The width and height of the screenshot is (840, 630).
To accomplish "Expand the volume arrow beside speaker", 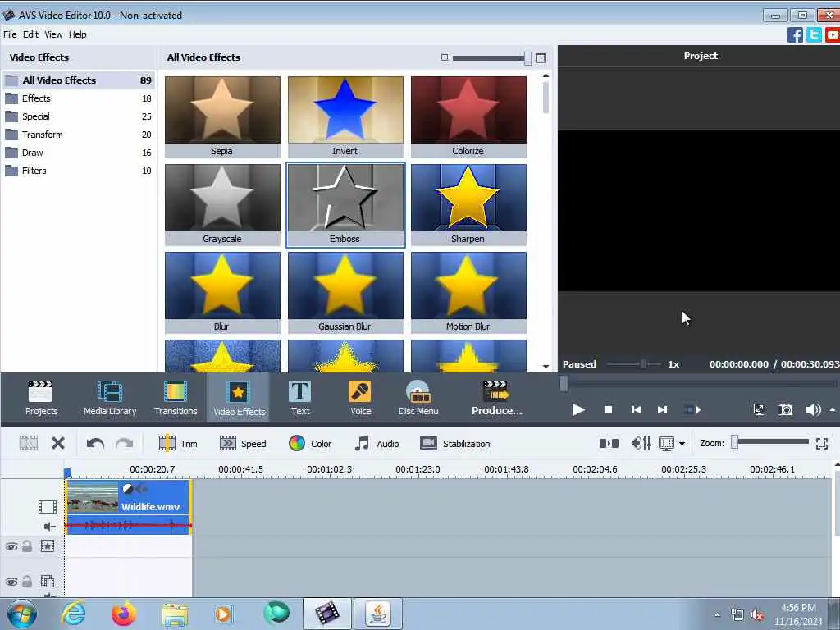I will 833,410.
